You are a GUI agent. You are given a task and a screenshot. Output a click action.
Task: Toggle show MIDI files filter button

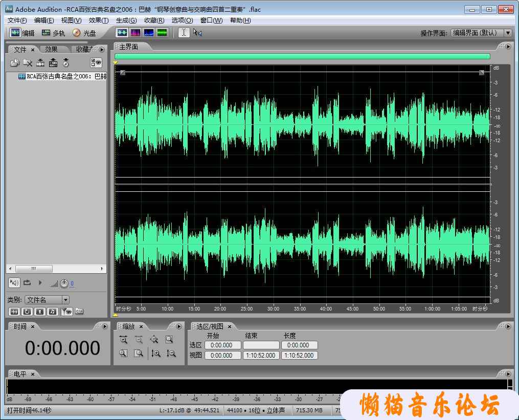[x=52, y=312]
